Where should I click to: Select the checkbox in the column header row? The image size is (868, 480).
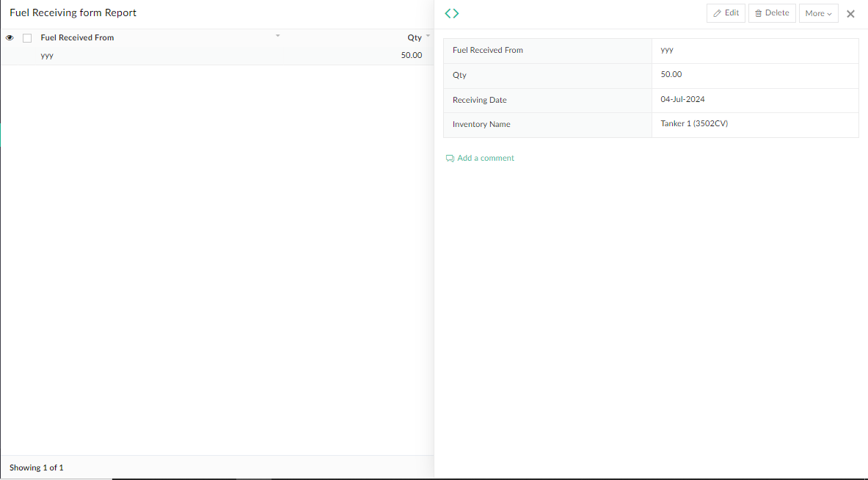pyautogui.click(x=26, y=37)
